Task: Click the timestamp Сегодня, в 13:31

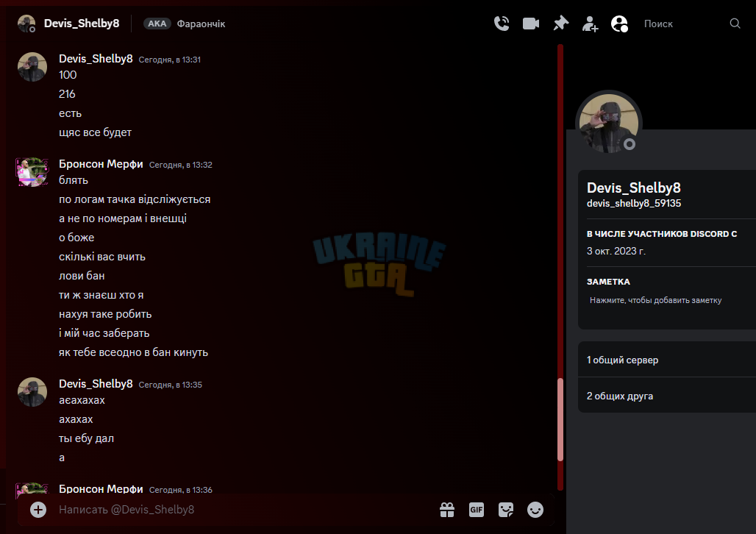Action: click(x=169, y=60)
